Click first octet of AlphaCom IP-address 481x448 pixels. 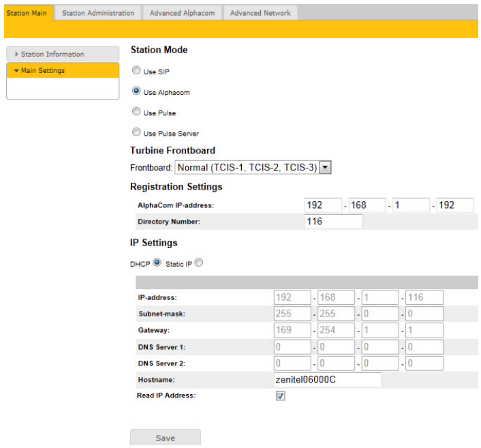tap(322, 205)
